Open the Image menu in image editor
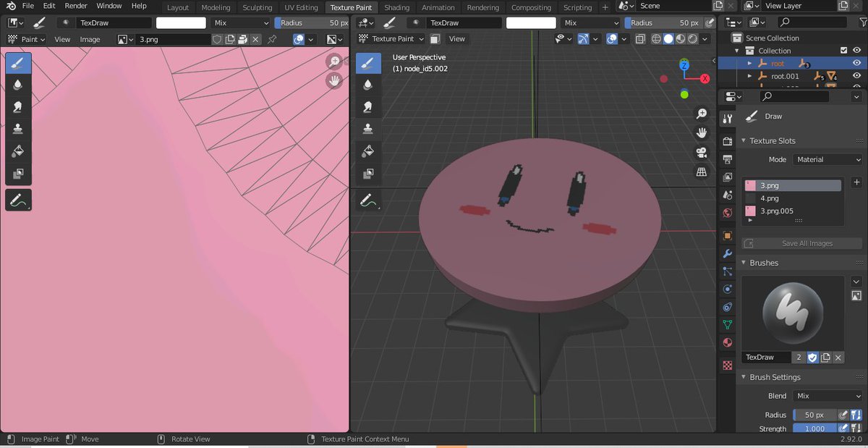The height and width of the screenshot is (448, 868). [x=90, y=39]
